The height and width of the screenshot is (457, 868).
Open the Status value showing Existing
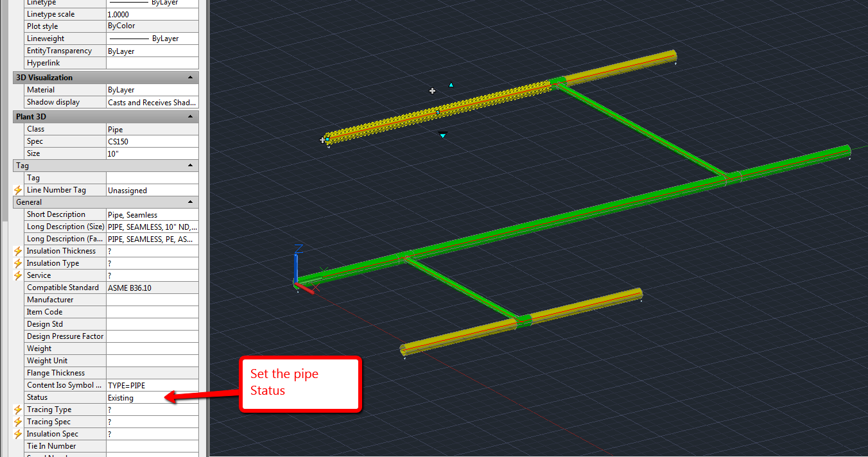pyautogui.click(x=152, y=397)
